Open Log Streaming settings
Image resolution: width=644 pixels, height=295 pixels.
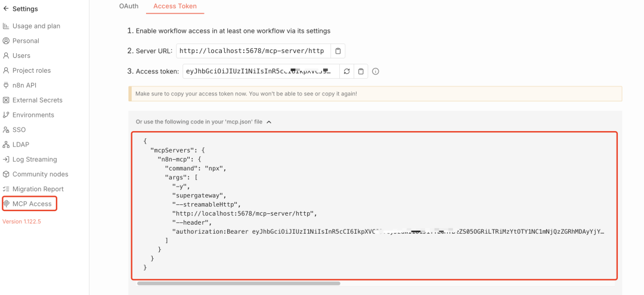35,159
